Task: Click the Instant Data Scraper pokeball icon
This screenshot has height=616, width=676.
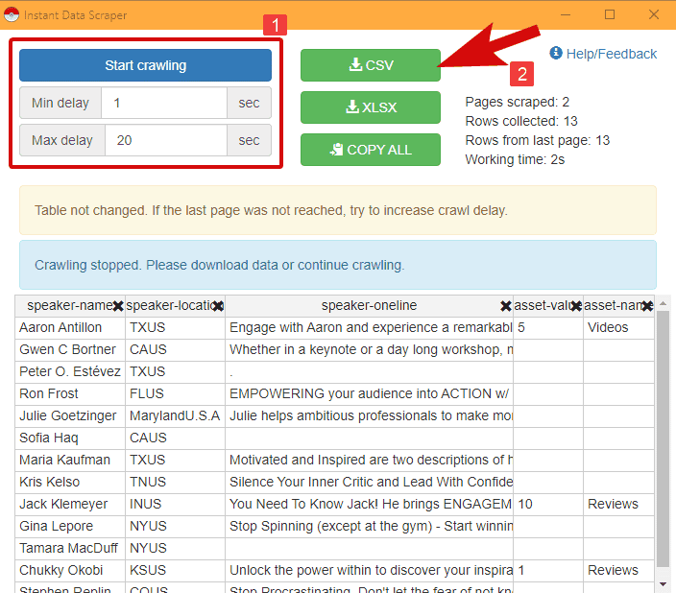Action: (x=12, y=14)
